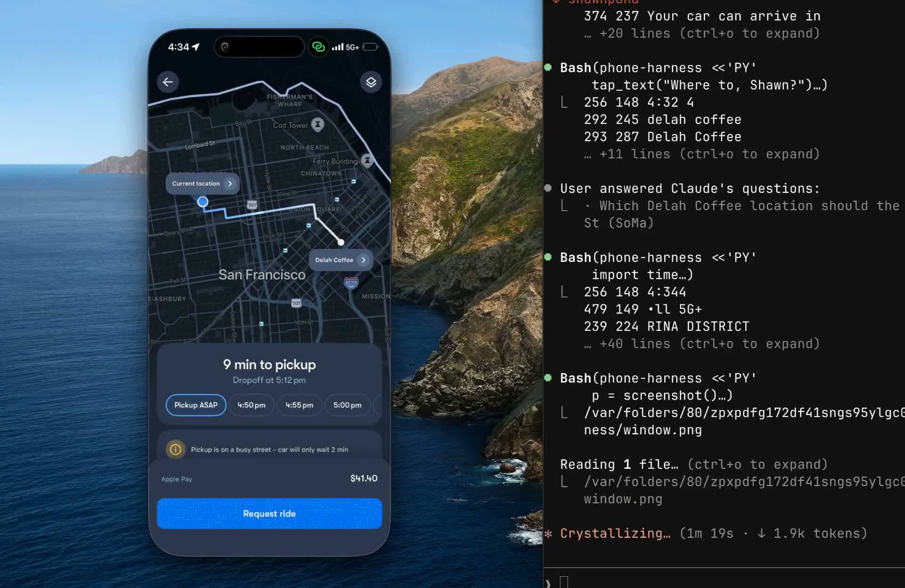Tap the Request ride button
Viewport: 905px width, 588px height.
[x=269, y=514]
